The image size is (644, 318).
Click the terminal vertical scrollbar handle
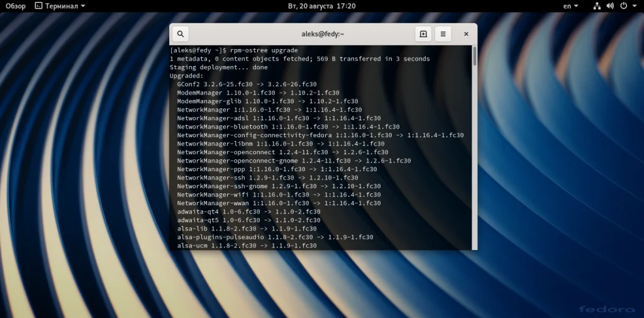tap(475, 56)
